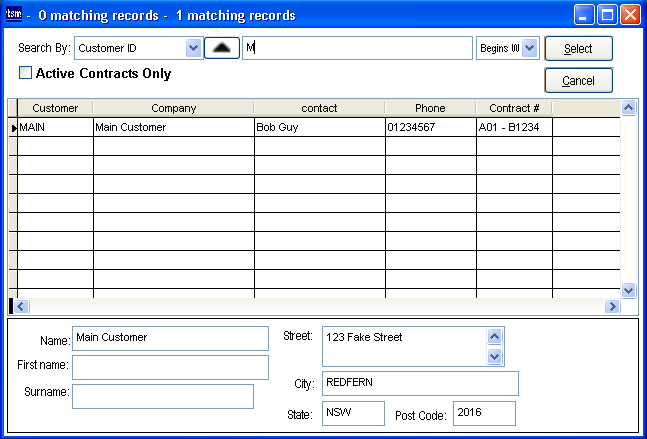647x439 pixels.
Task: Open the Search By Customer ID dropdown
Action: (x=192, y=48)
